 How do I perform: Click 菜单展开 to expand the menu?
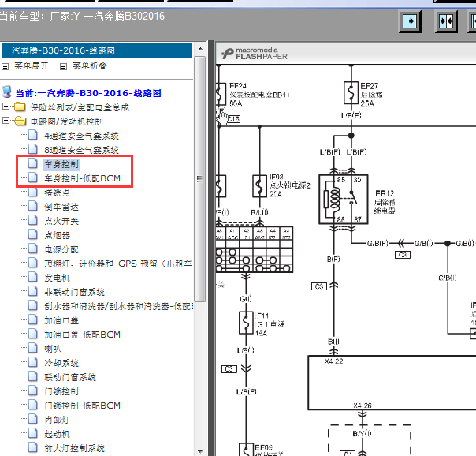pos(32,66)
